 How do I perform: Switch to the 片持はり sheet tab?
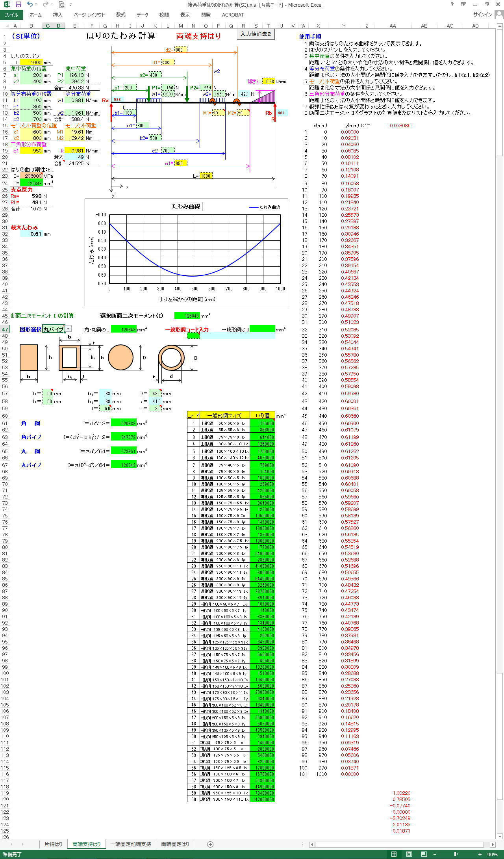(x=53, y=844)
